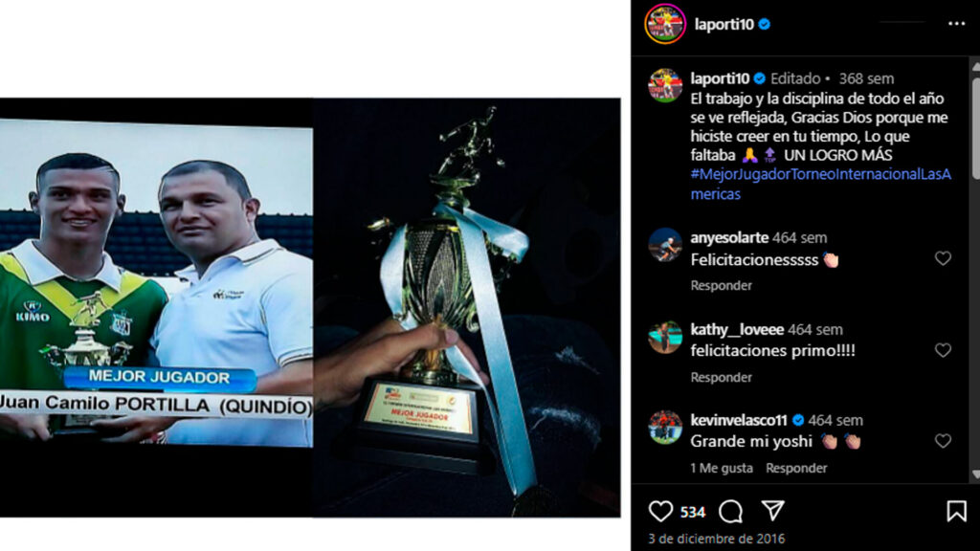The height and width of the screenshot is (551, 980).
Task: Open the #MejorJugadorTorneoInternacionalLasAmericas hashtag
Action: tap(820, 184)
